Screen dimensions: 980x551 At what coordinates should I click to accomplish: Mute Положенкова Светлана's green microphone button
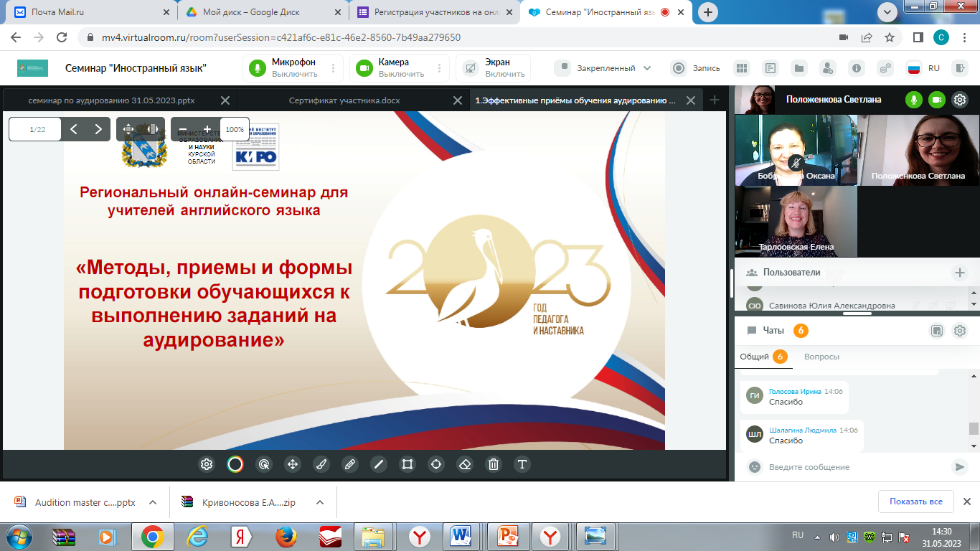click(914, 100)
